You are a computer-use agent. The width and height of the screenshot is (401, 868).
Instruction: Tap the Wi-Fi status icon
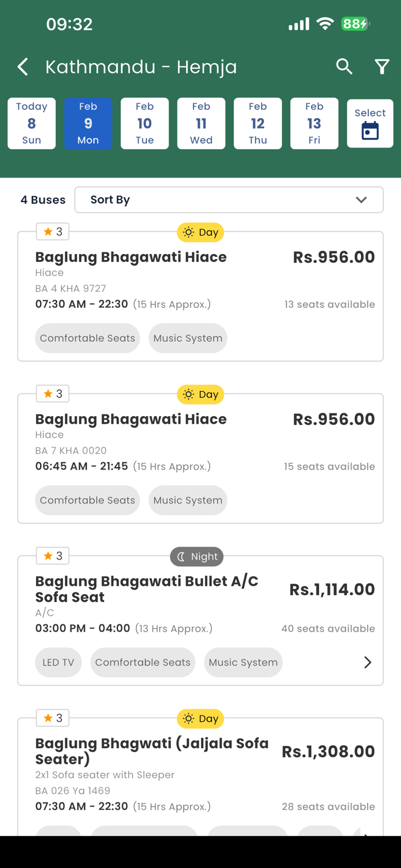tap(325, 24)
